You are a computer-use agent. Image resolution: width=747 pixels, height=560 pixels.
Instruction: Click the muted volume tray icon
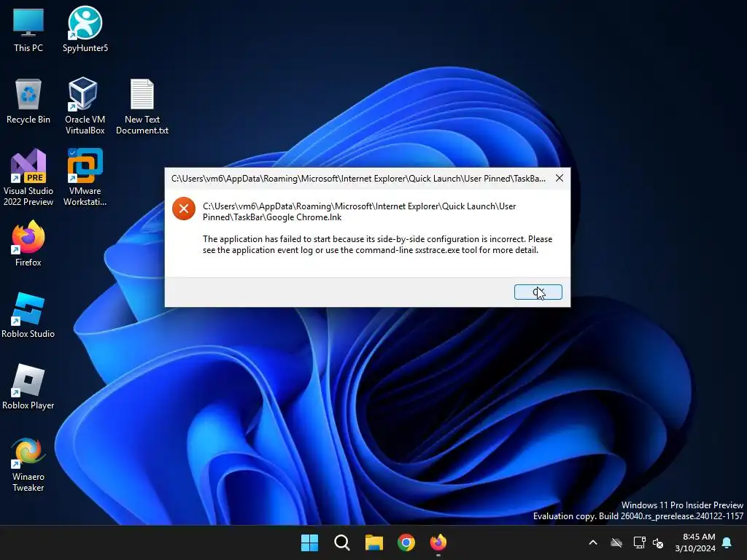pos(658,542)
